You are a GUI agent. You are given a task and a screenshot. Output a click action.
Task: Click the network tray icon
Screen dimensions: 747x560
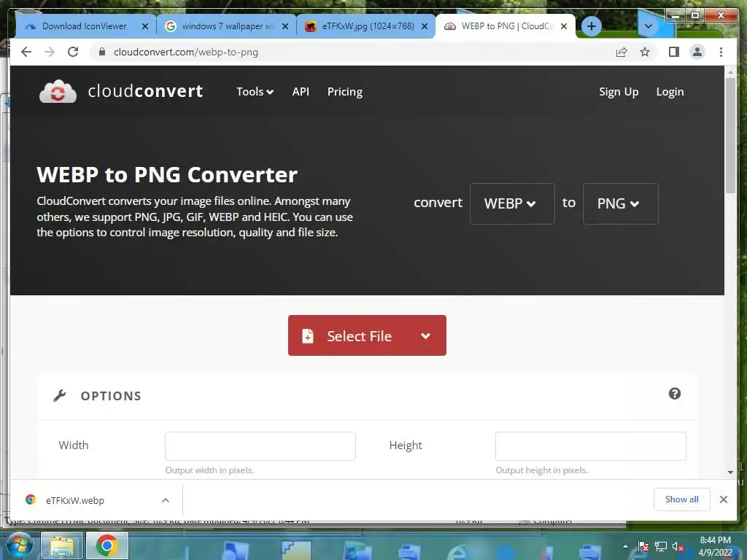(x=661, y=546)
